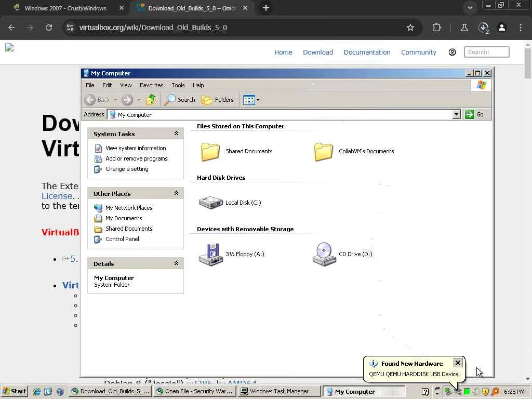
Task: Go back in the browser
Action: 11,28
